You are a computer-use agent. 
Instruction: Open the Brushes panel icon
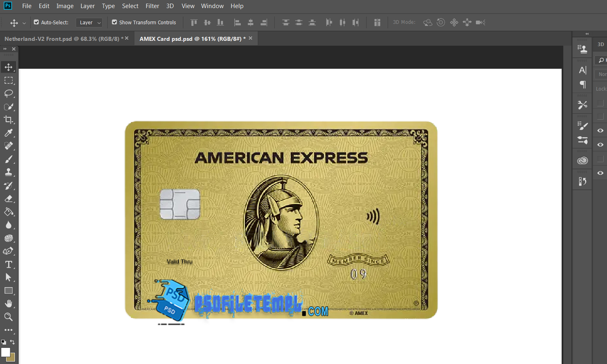coord(582,140)
